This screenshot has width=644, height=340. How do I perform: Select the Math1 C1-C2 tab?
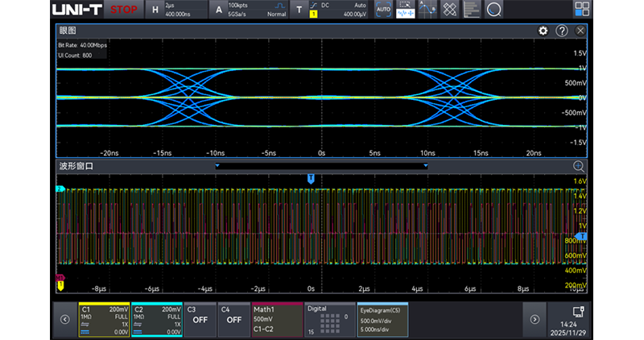tap(276, 319)
